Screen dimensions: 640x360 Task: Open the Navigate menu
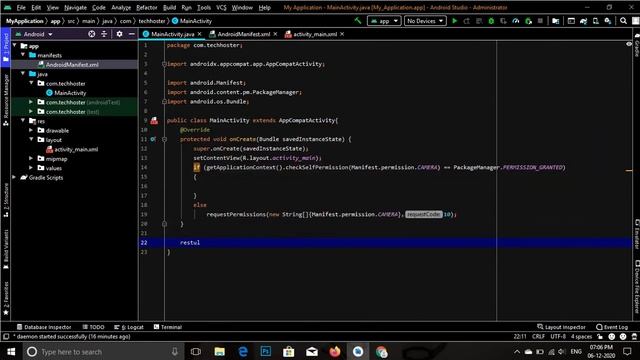tap(75, 7)
